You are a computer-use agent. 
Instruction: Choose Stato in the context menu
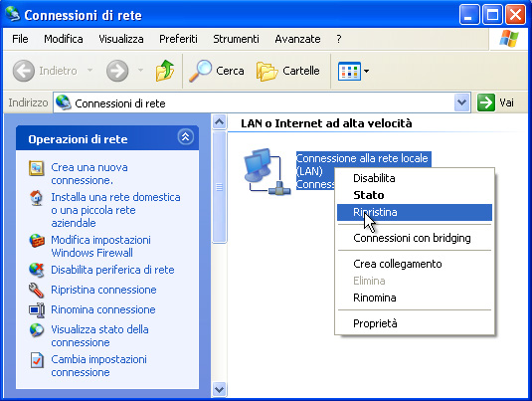[415, 195]
